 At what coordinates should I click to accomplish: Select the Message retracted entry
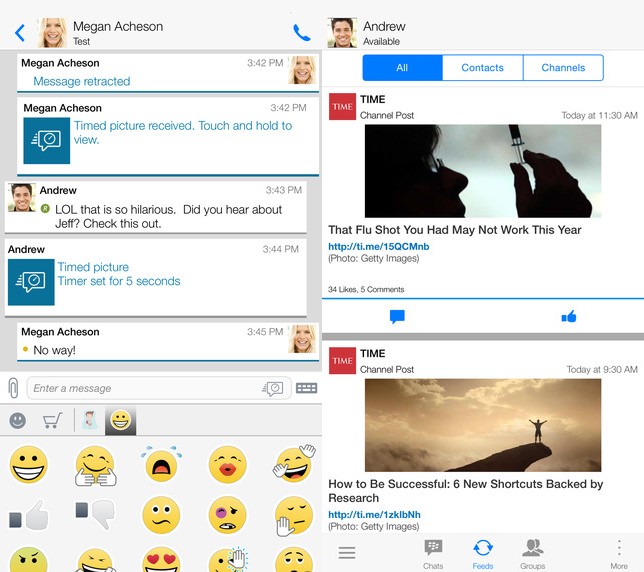pos(168,73)
